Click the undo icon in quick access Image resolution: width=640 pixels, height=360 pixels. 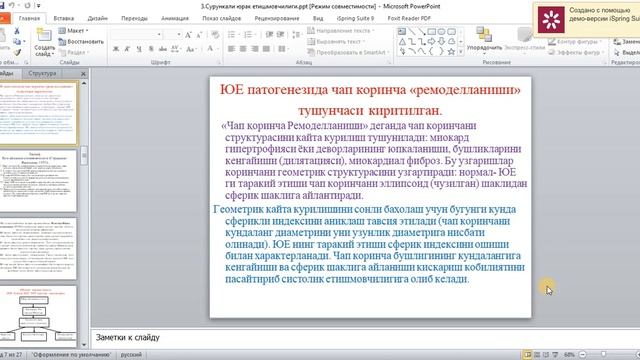(12, 6)
